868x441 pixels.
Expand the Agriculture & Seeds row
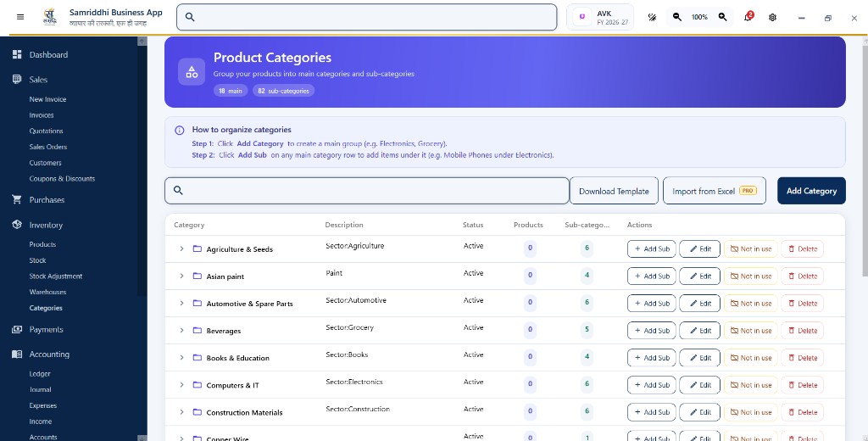tap(181, 248)
